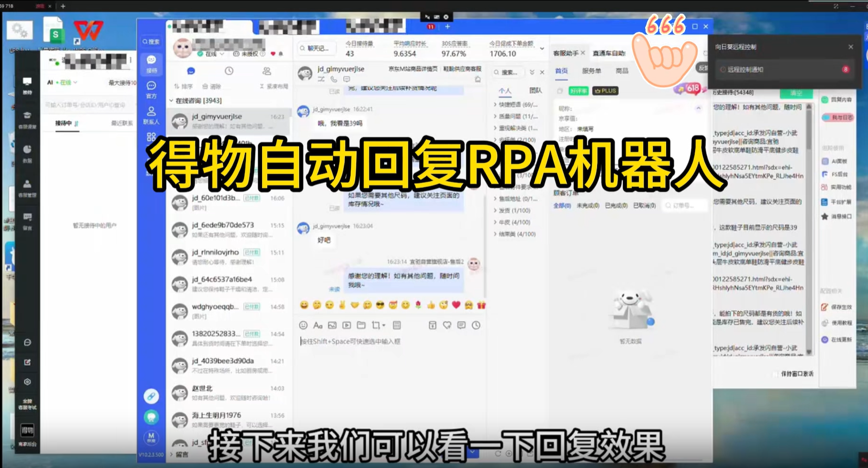Click the message input box
Screen dimensions: 868x468
click(x=390, y=381)
